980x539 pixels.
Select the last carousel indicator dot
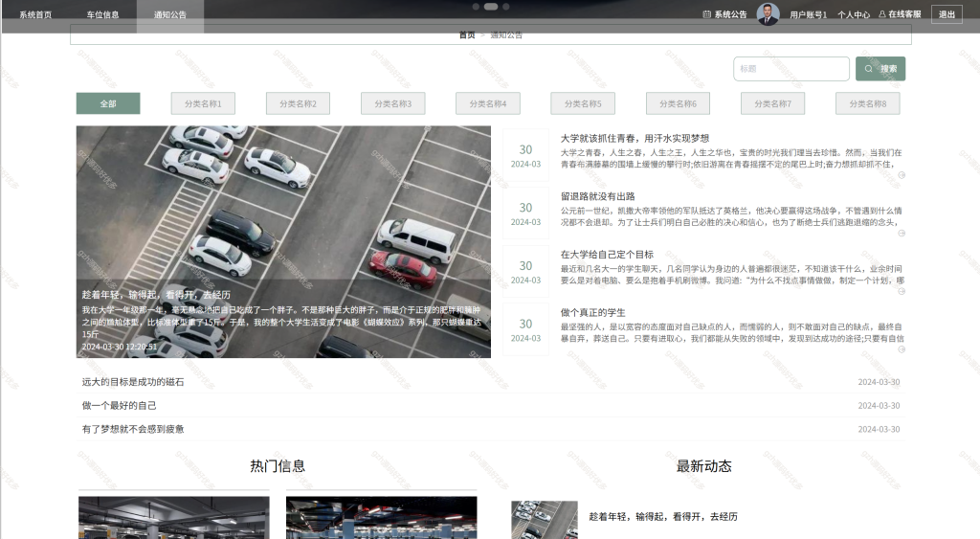[505, 7]
